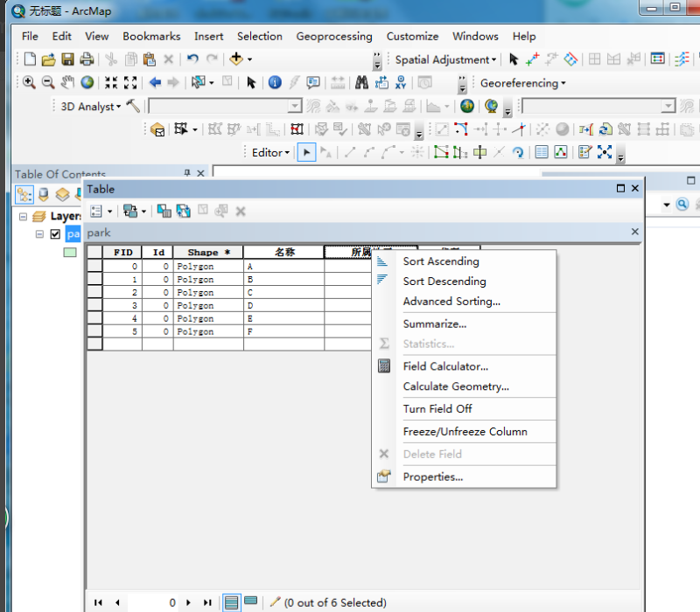Switch to Show all records view
This screenshot has width=700, height=612.
231,602
